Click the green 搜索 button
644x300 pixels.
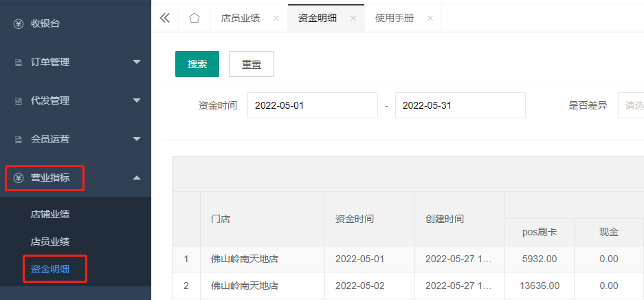point(197,64)
